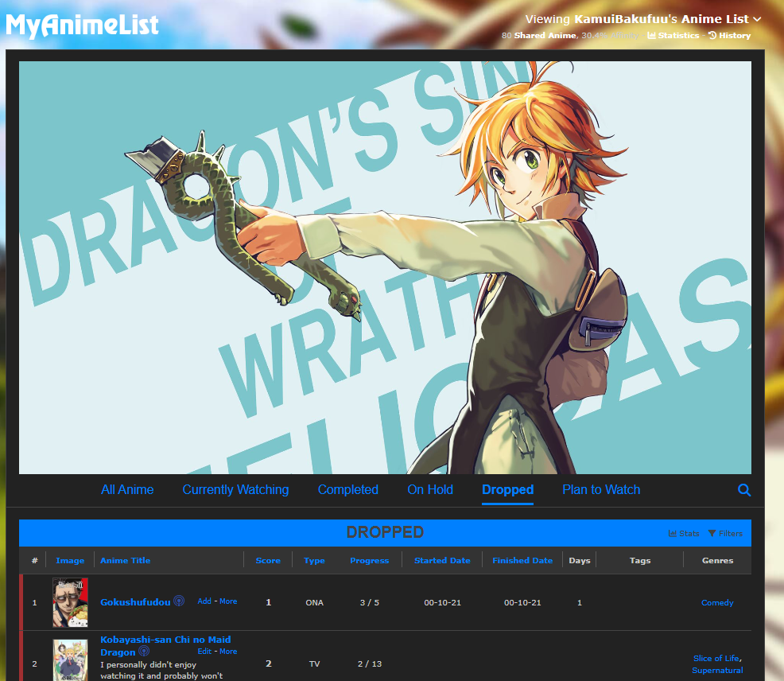Sort by Image column header
This screenshot has width=784, height=681.
click(70, 560)
